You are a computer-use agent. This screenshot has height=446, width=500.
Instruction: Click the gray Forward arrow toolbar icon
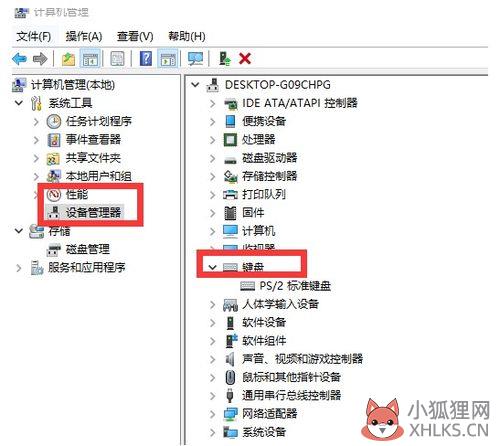(x=40, y=59)
